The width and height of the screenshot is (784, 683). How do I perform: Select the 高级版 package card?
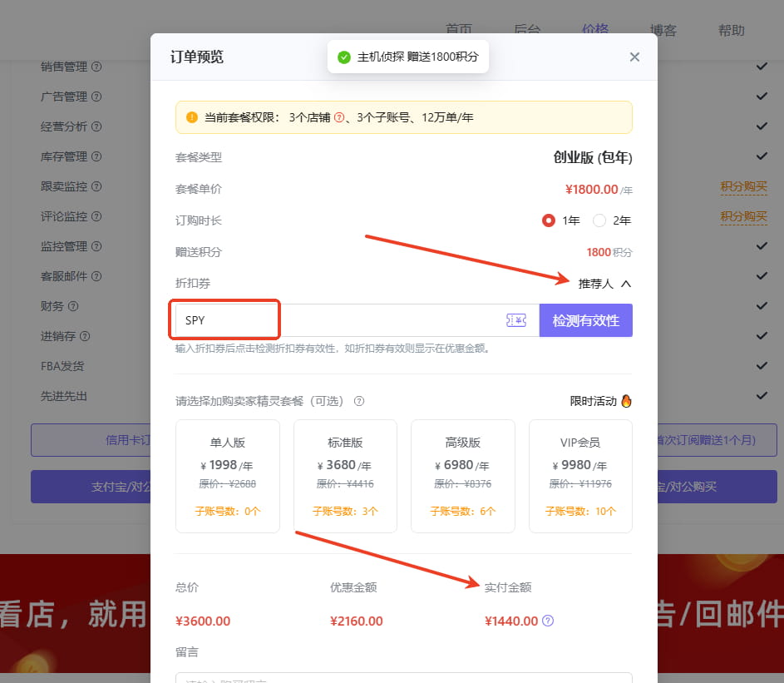point(462,476)
